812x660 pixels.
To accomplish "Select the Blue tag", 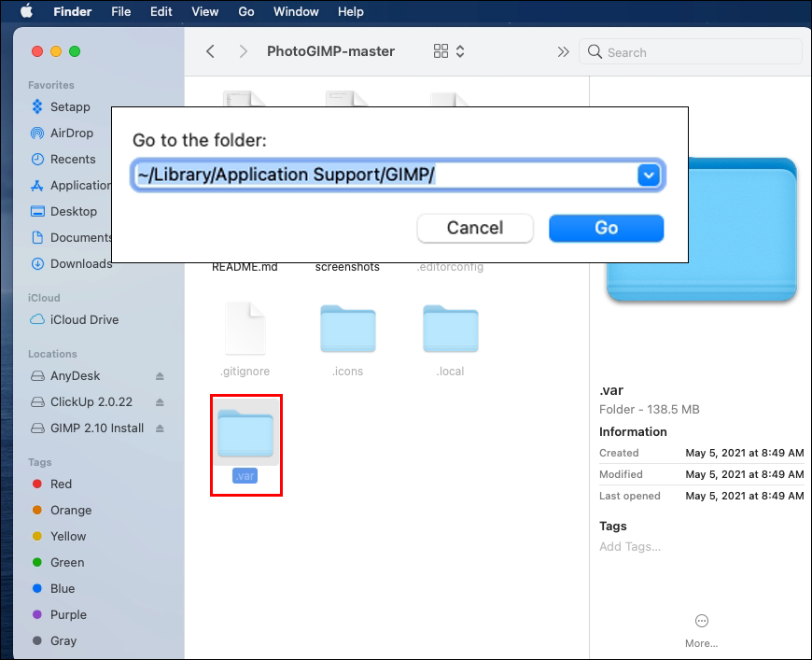I will (63, 588).
